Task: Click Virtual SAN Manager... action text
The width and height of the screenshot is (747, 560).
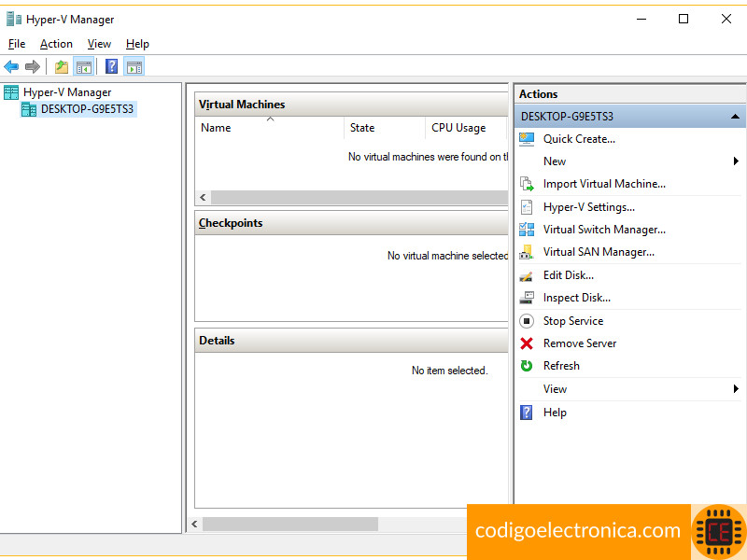Action: (599, 252)
